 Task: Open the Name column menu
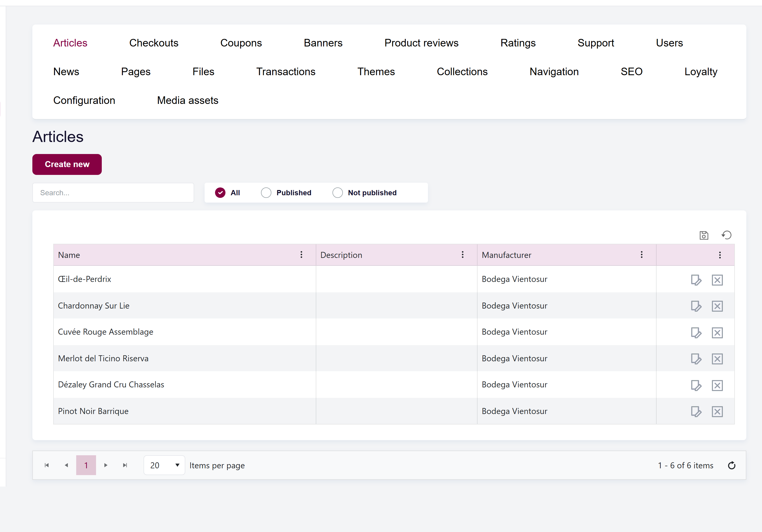coord(301,255)
